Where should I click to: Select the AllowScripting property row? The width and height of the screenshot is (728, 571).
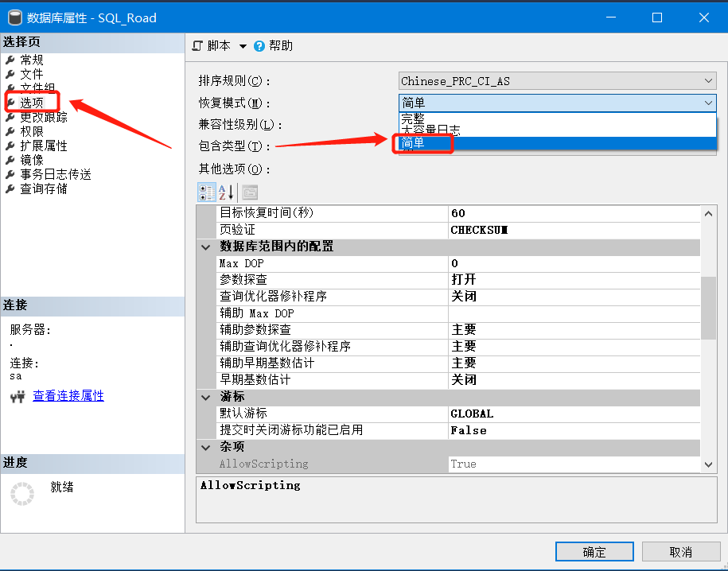pyautogui.click(x=459, y=464)
